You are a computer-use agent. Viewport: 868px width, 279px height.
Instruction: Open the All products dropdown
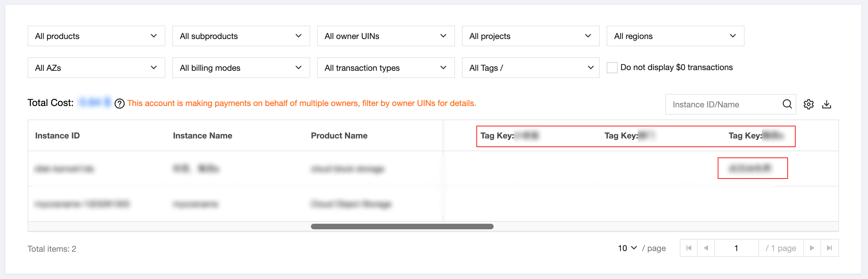pyautogui.click(x=97, y=36)
